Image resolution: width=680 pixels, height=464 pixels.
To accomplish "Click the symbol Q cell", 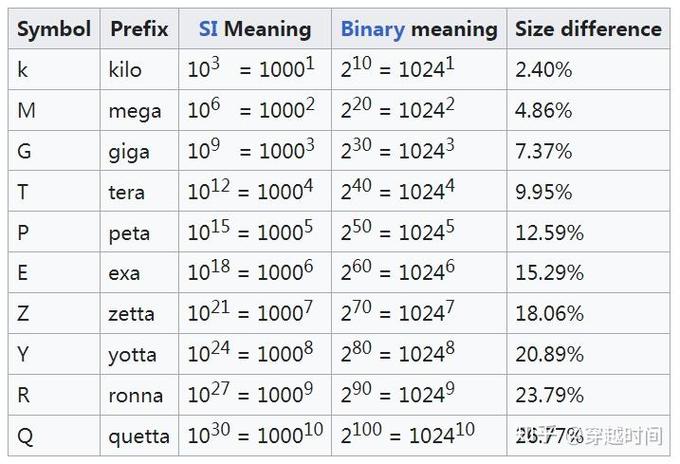I will 54,435.
